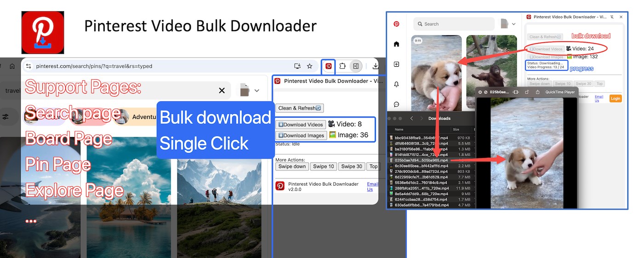This screenshot has width=644, height=258.
Task: Go forward in the Finder Downloads window
Action: (x=421, y=118)
